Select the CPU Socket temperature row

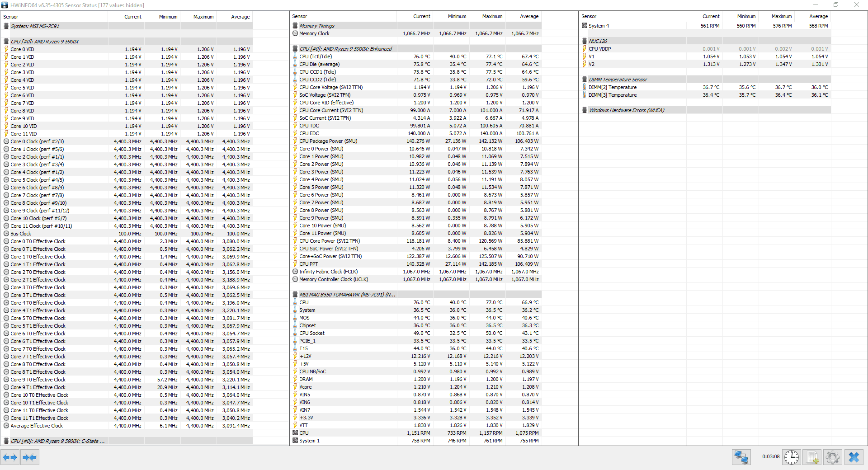click(x=415, y=333)
